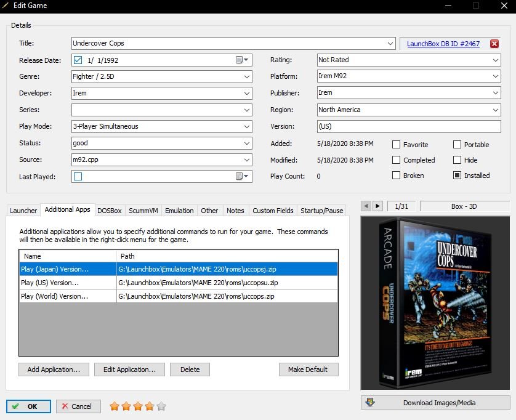Screen dimensions: 516x420
Task: Open the Last Played calendar picker
Action: (x=242, y=176)
